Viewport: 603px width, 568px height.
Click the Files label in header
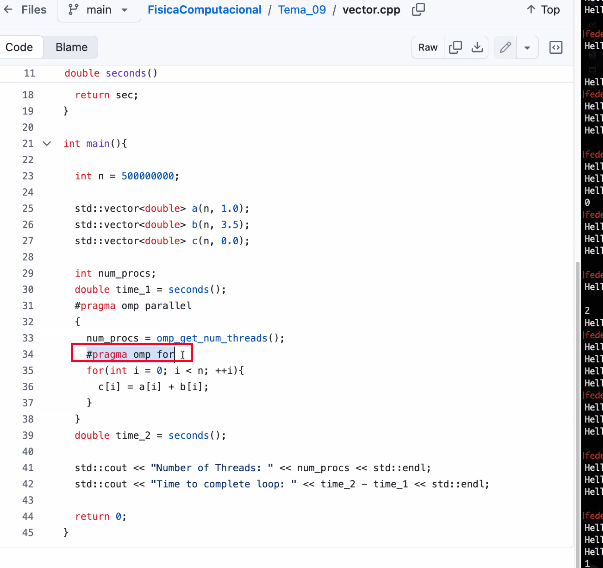coord(34,10)
